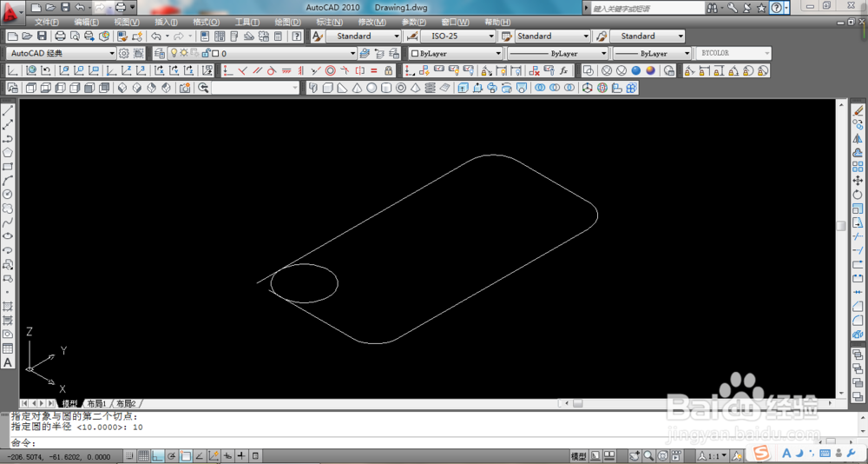Open the annotation scale 1:1 dropdown
The width and height of the screenshot is (868, 464).
(x=713, y=455)
